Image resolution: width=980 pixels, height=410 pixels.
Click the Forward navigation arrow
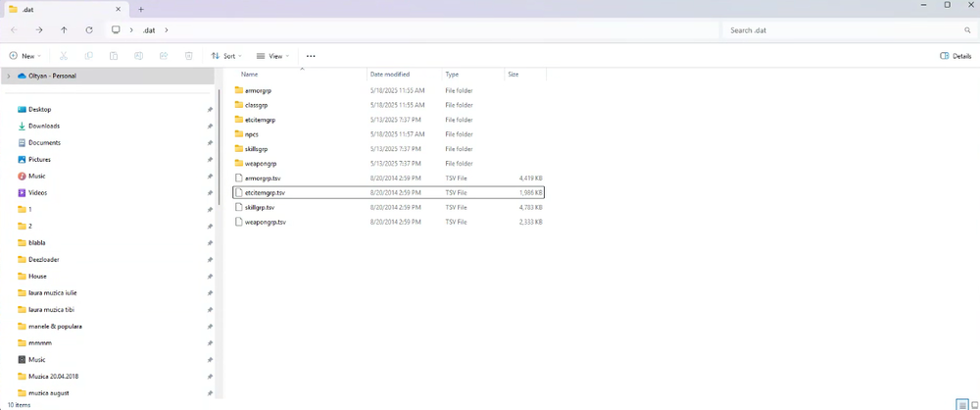click(38, 30)
